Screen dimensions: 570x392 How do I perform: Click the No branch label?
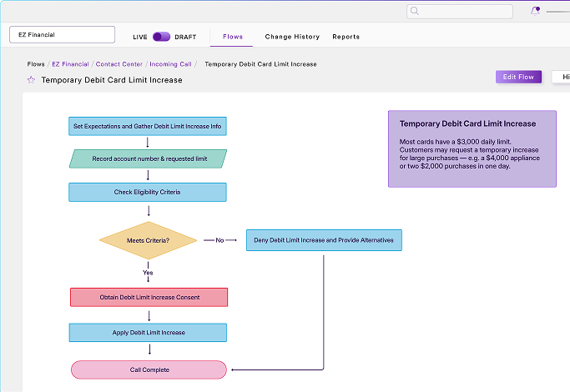219,240
